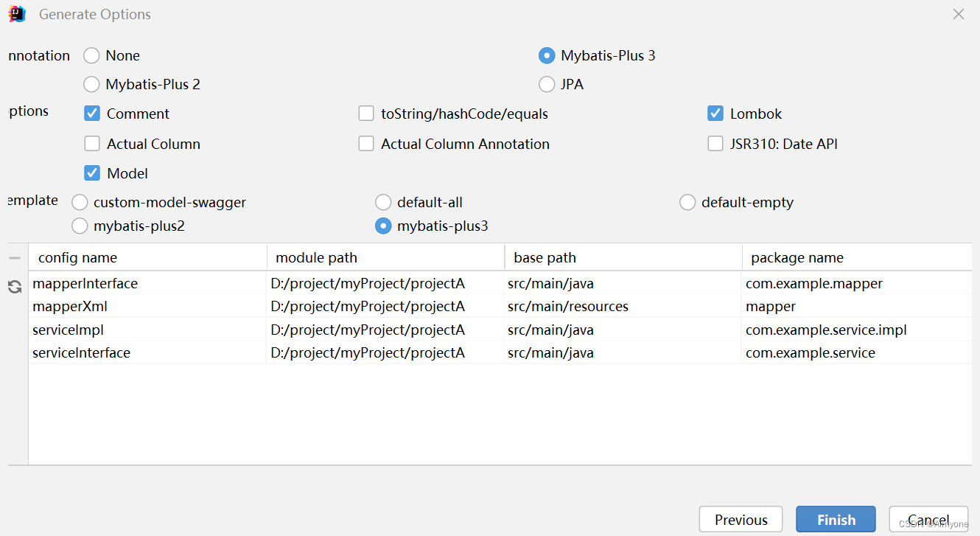Click the base path column header
Screen dimensions: 980x536
623,257
